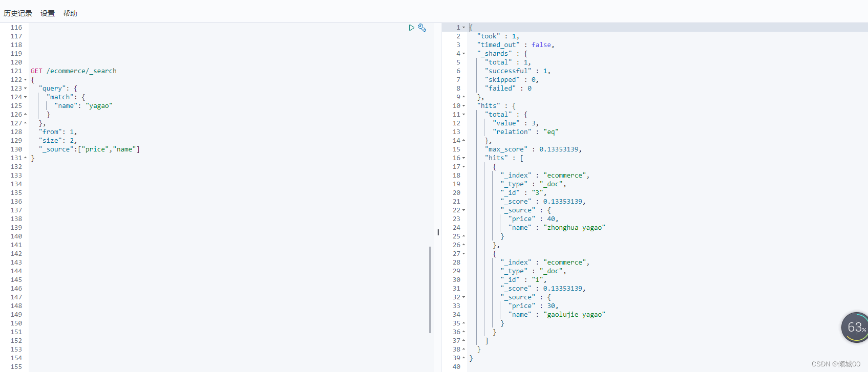Image resolution: width=868 pixels, height=372 pixels.
Task: Toggle fold marker at response line 9
Action: (x=464, y=97)
